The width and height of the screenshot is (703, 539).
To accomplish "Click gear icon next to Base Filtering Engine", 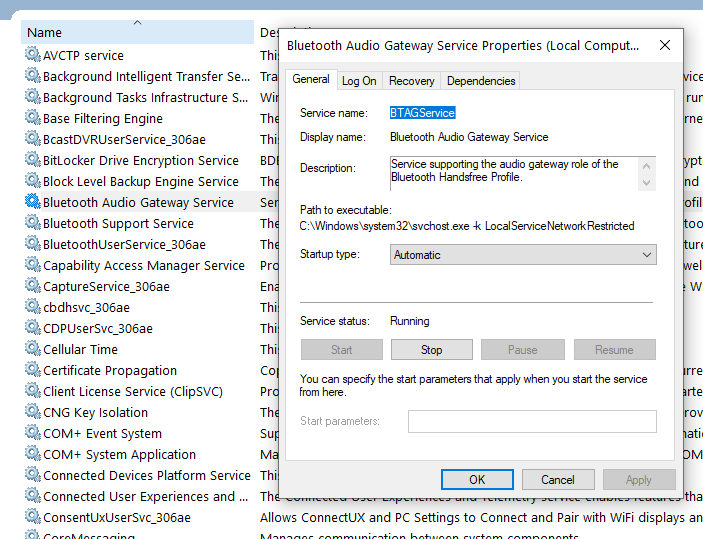I will [x=33, y=118].
